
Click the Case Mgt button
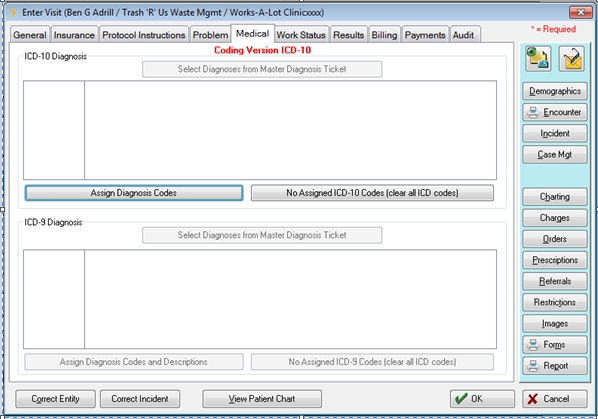pyautogui.click(x=555, y=154)
